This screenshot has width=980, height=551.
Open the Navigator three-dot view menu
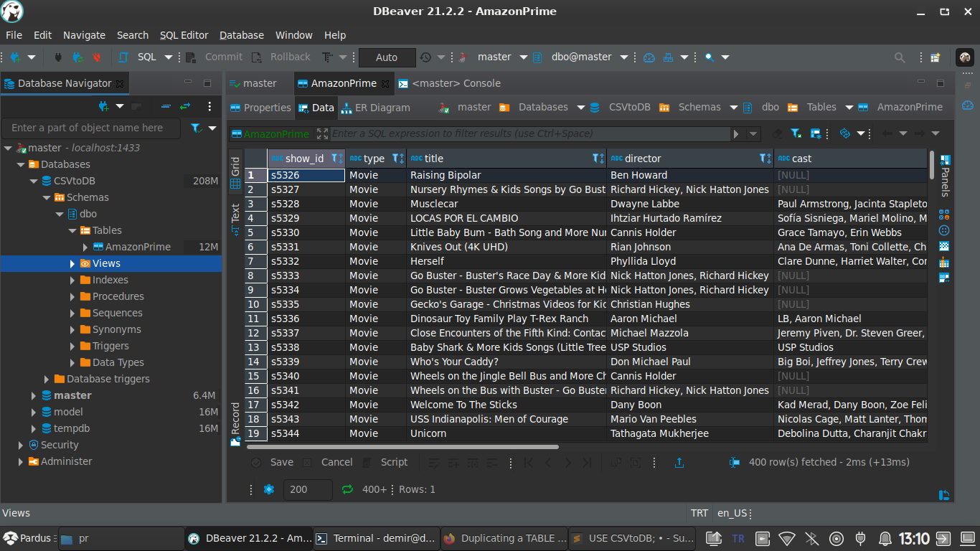point(209,106)
